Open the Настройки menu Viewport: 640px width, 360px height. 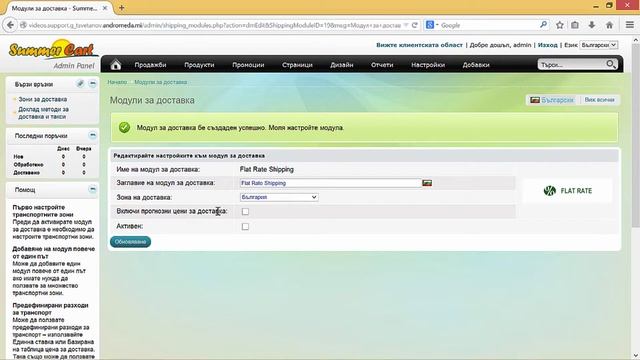(x=428, y=65)
